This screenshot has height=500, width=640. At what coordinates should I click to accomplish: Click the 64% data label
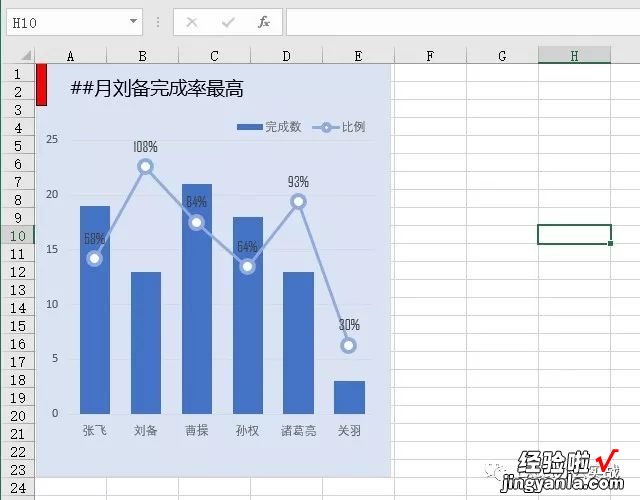[247, 247]
